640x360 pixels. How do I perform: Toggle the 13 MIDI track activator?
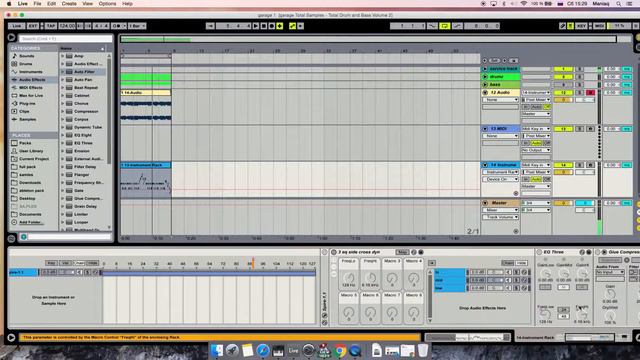(563, 129)
